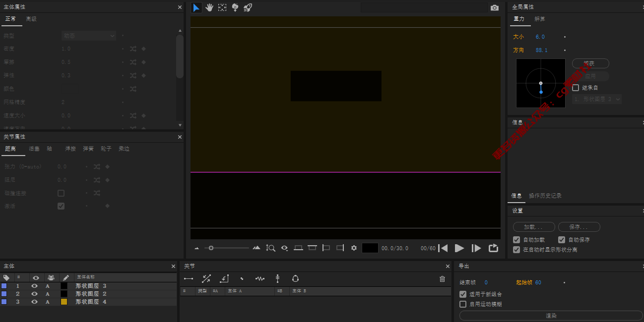Click body properties scrollbar down arrow
Screen dimensions: 644x322
tap(180, 125)
